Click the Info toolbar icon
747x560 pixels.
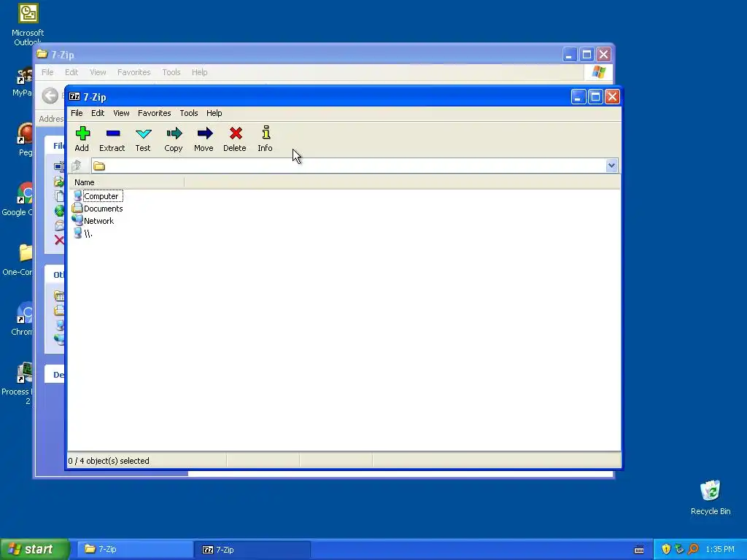point(266,133)
